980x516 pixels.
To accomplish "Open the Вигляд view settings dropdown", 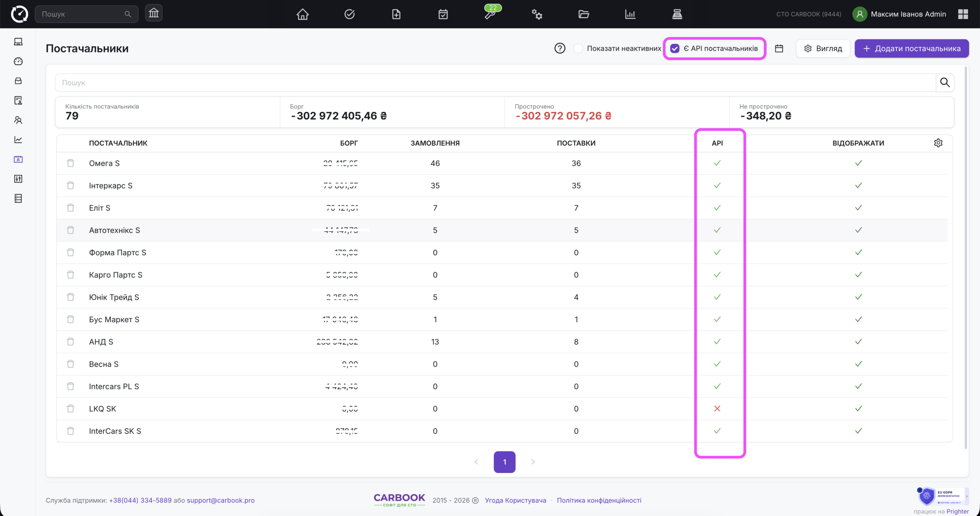I will [823, 48].
